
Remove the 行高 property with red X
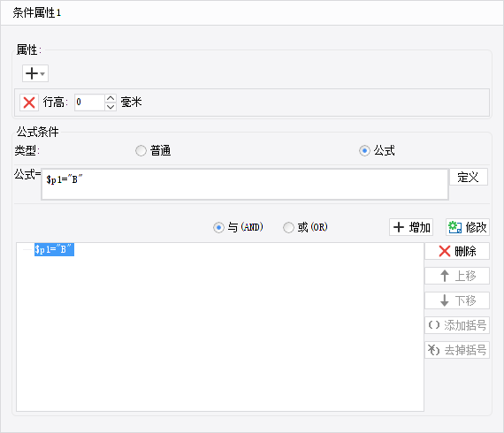pyautogui.click(x=29, y=103)
